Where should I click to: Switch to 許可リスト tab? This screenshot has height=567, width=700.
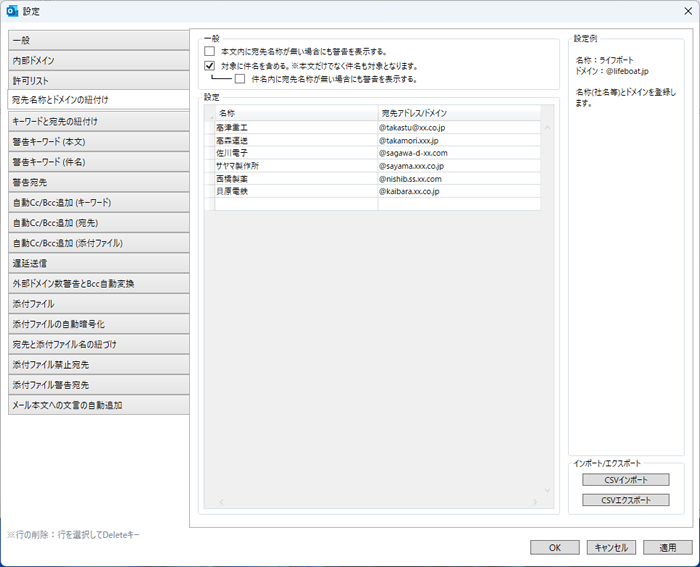tap(99, 81)
